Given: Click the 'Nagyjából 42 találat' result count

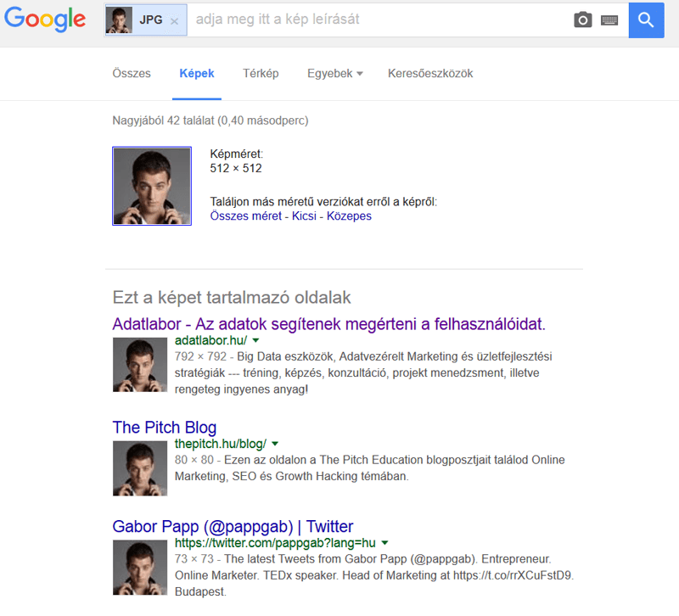Looking at the screenshot, I should [x=210, y=120].
